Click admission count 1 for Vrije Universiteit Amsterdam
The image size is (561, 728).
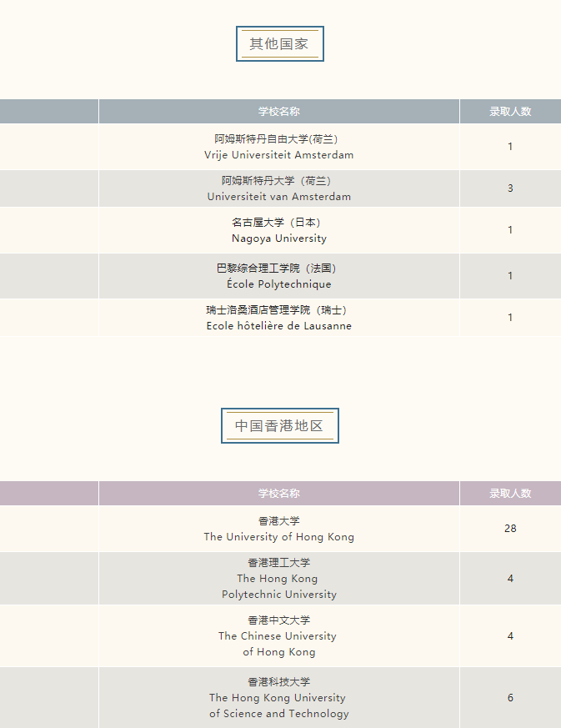510,147
